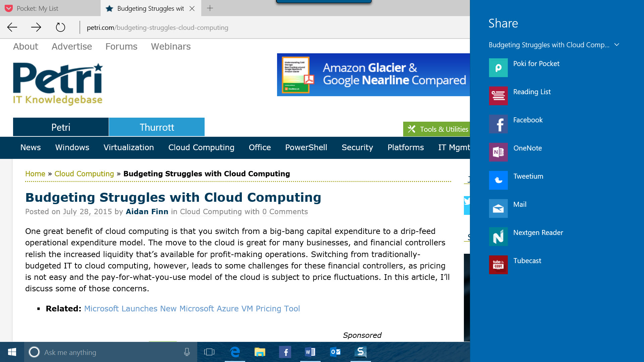Click the Budgeting Struggles article heading
Screen dimensions: 644x362
click(173, 197)
